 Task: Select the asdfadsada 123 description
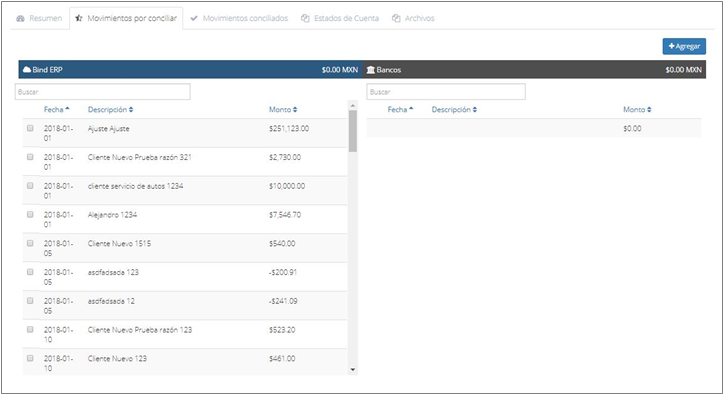(113, 272)
